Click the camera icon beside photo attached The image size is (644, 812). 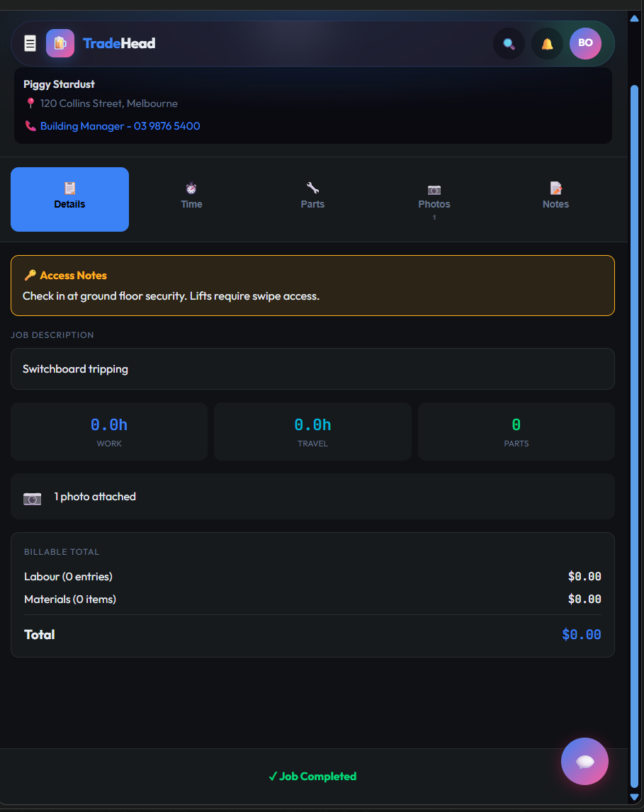[33, 497]
